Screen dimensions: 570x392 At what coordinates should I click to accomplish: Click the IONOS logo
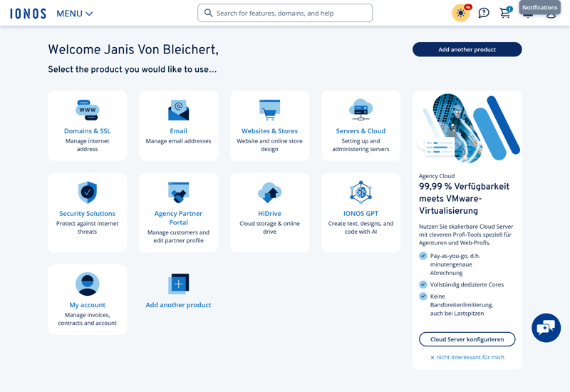click(28, 14)
